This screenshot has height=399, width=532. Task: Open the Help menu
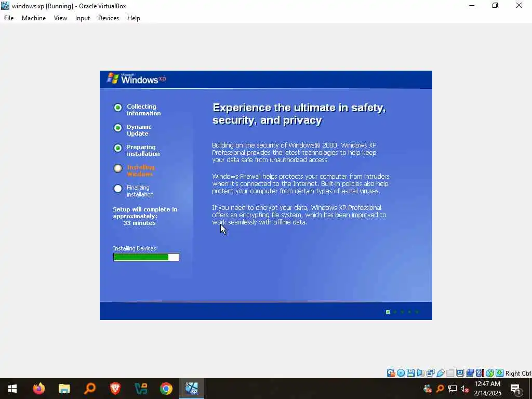(x=134, y=18)
